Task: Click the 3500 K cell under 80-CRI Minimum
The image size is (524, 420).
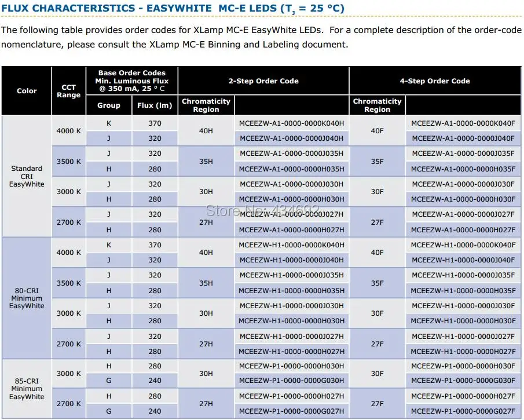Action: 68,283
